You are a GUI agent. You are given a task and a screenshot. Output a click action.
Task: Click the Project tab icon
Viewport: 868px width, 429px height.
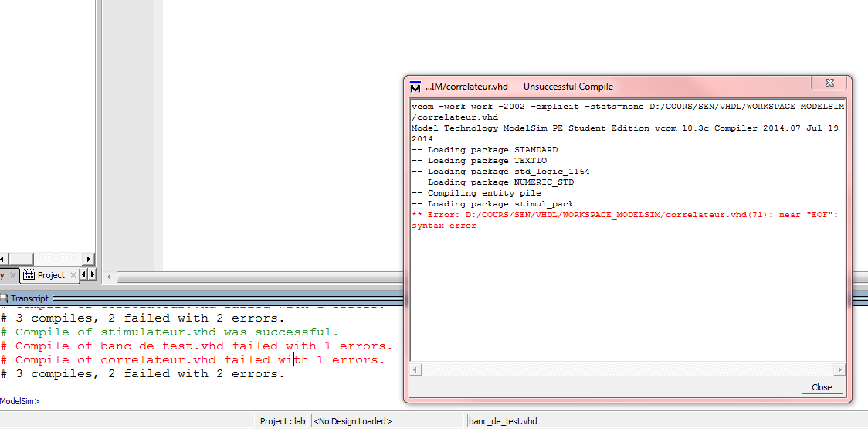click(x=29, y=275)
